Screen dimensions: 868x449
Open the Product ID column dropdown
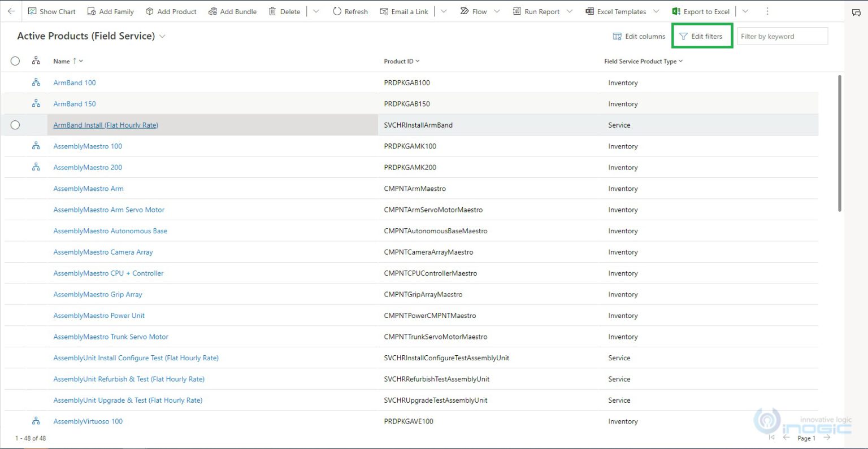418,61
